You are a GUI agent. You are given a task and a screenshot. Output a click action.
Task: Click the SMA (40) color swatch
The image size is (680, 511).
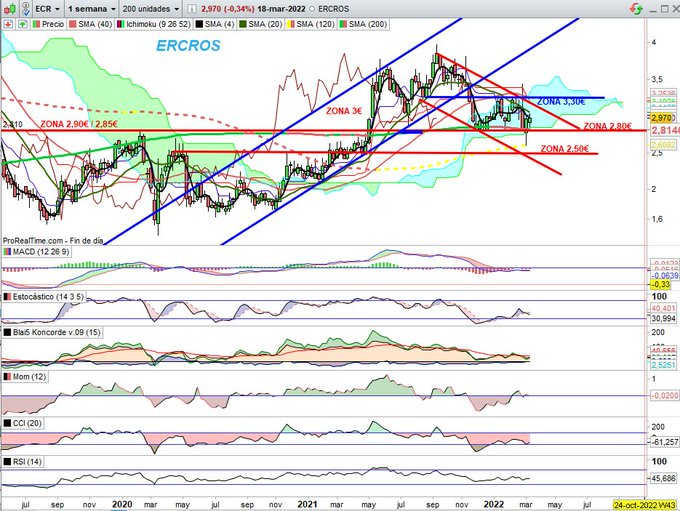(x=73, y=24)
